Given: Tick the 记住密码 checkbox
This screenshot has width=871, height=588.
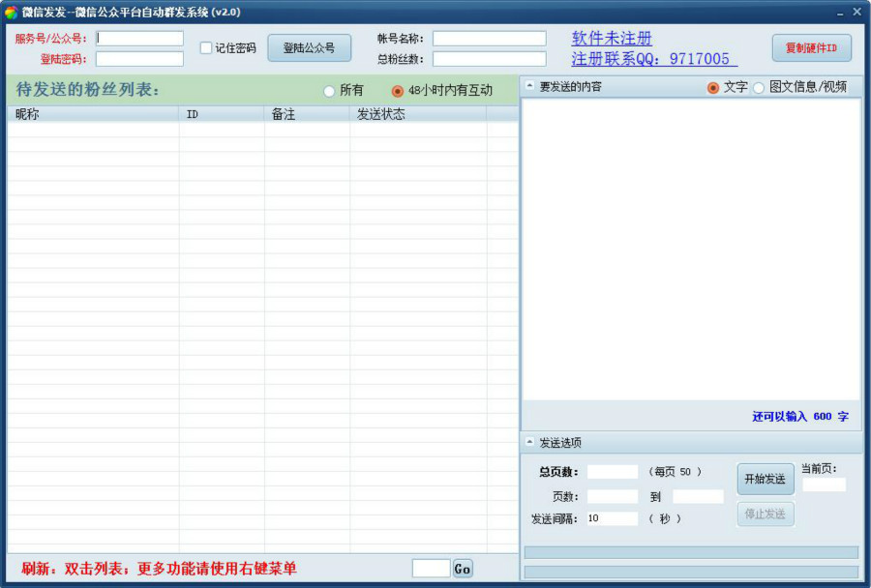Looking at the screenshot, I should tap(206, 47).
